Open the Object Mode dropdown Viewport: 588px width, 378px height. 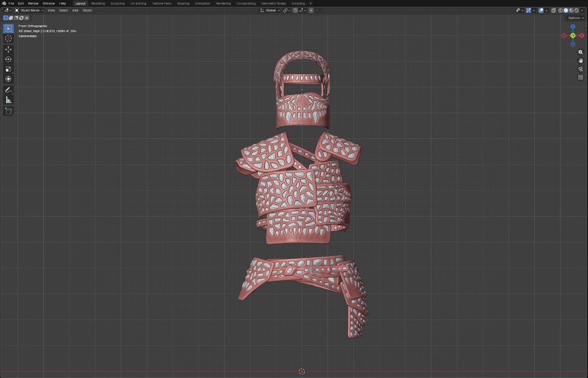pyautogui.click(x=29, y=10)
